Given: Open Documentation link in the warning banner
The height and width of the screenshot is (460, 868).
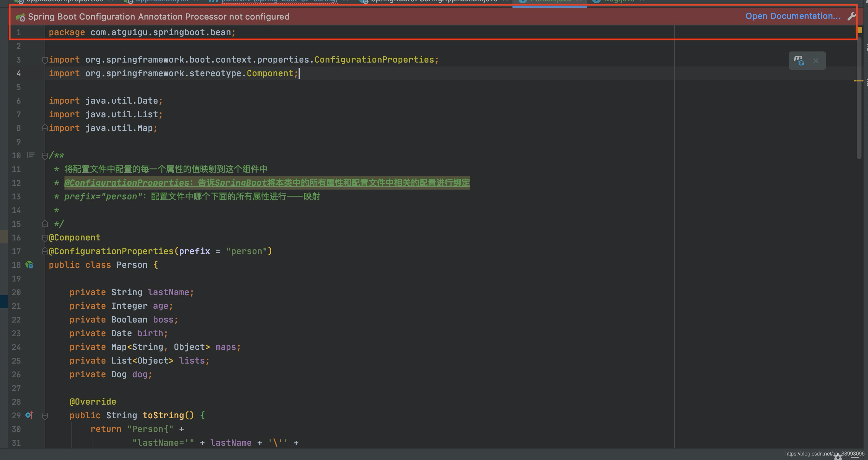Looking at the screenshot, I should 793,16.
